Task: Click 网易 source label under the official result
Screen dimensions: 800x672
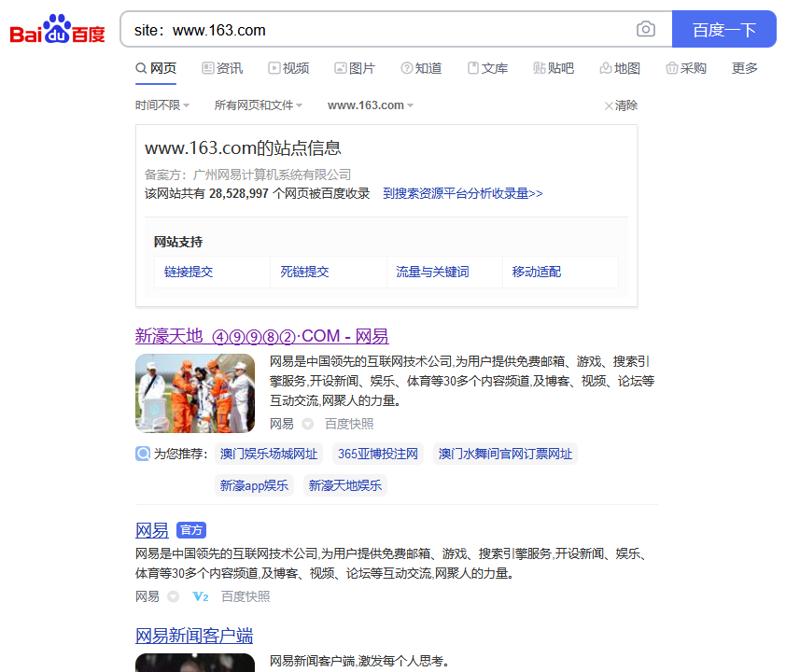Action: [147, 596]
